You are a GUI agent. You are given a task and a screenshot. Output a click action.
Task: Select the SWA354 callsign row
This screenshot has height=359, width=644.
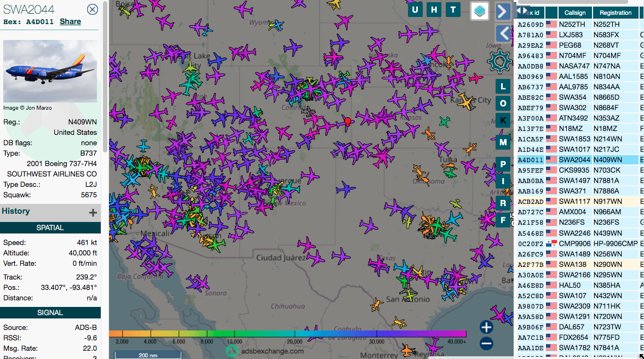573,98
